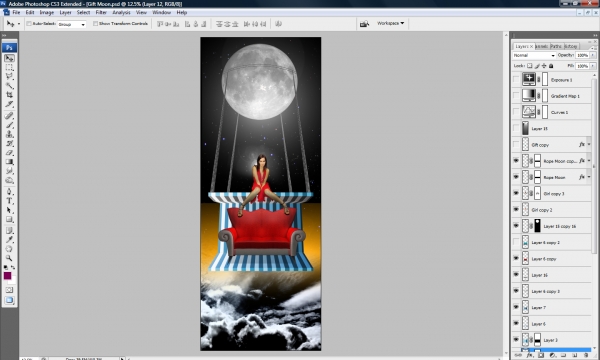Image resolution: width=600 pixels, height=360 pixels.
Task: Click the Go to Bridge icon
Action: tap(364, 24)
